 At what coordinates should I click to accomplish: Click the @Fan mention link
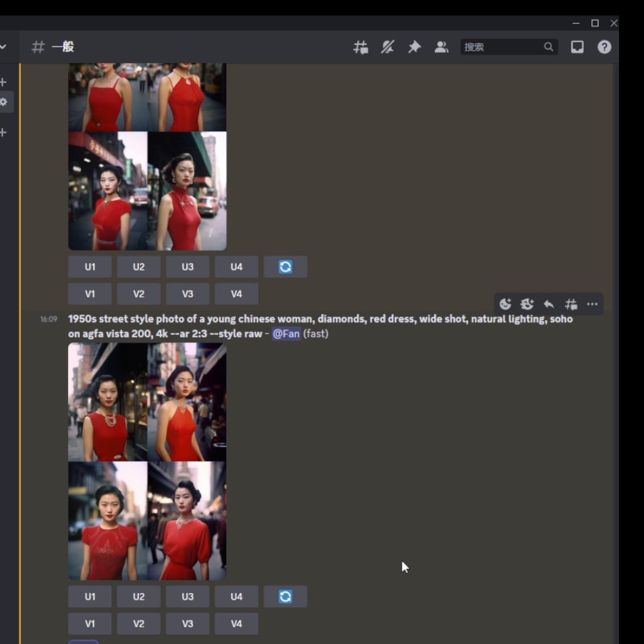click(286, 334)
